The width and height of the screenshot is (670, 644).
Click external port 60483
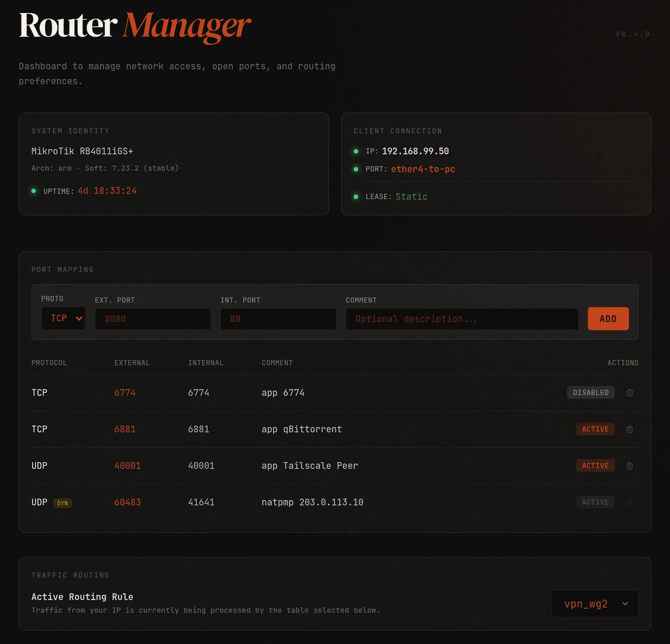(128, 502)
